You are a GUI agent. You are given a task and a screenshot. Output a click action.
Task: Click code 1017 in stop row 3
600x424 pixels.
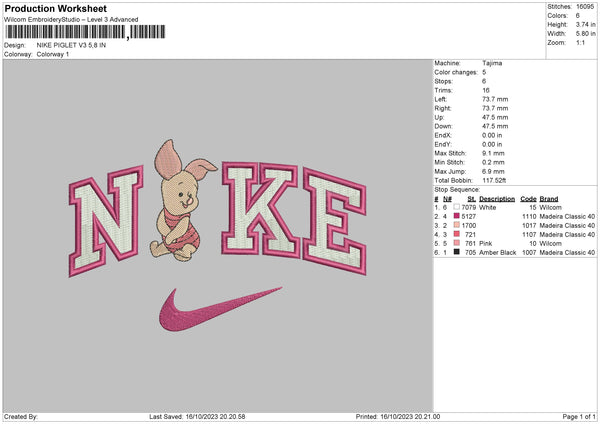529,225
